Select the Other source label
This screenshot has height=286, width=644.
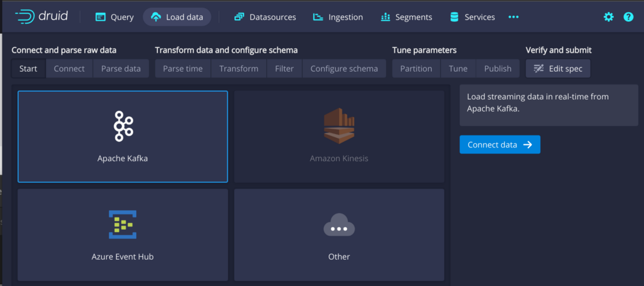click(339, 257)
